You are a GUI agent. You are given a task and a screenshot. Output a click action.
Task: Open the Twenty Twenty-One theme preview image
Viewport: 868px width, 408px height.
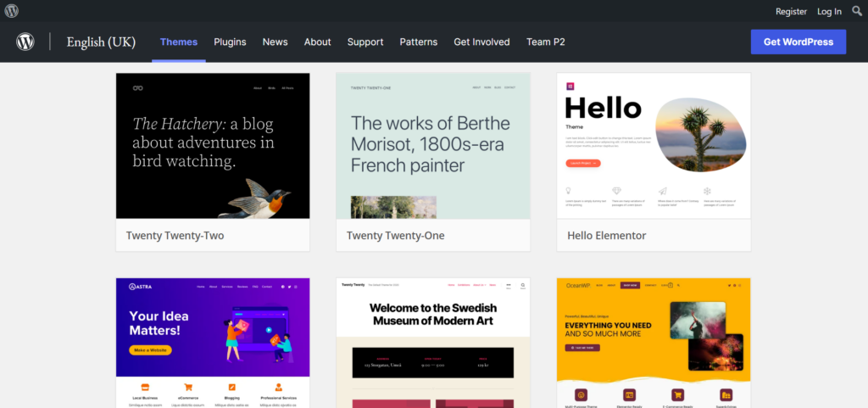click(433, 146)
